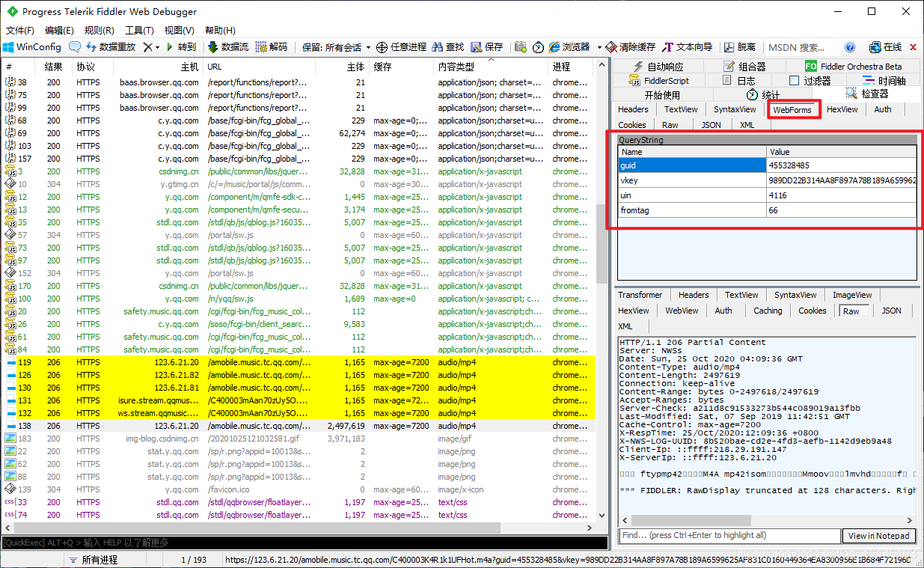This screenshot has width=924, height=568.
Task: Switch to the AutoResponder (自动响应) tab
Action: click(657, 67)
